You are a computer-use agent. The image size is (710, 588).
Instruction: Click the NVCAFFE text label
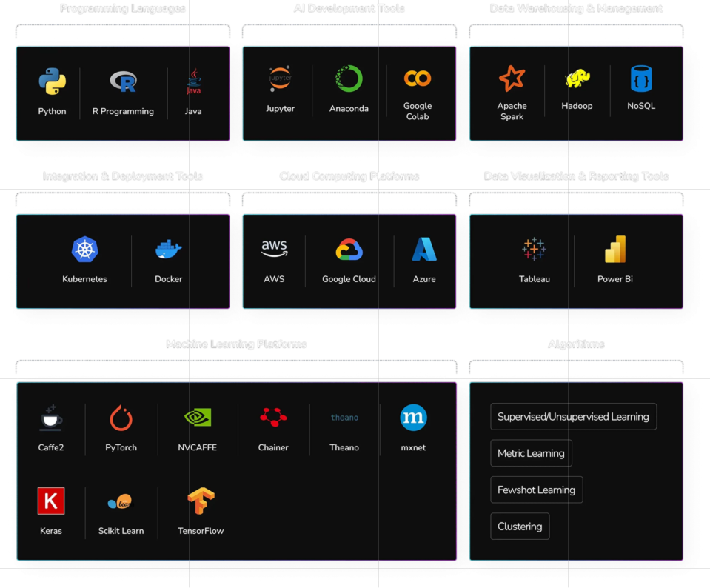point(198,447)
